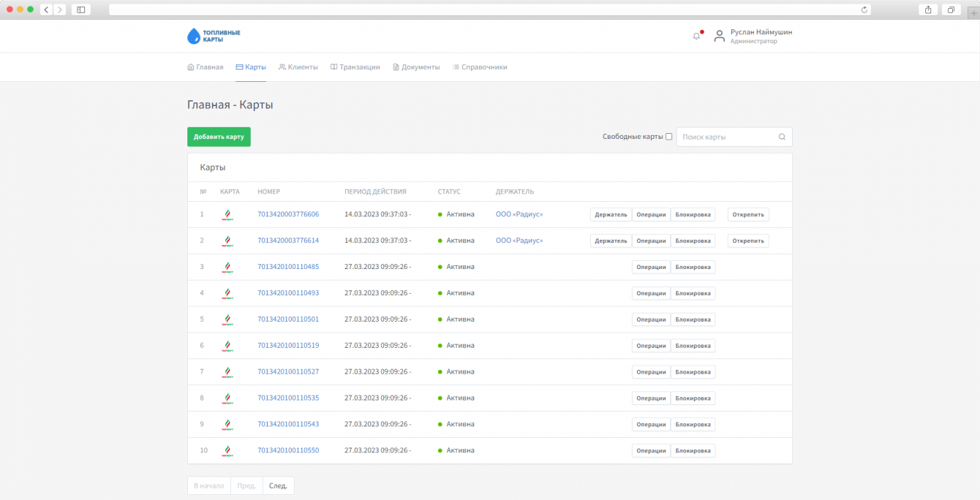Open the Клиенты tab
980x500 pixels.
298,67
